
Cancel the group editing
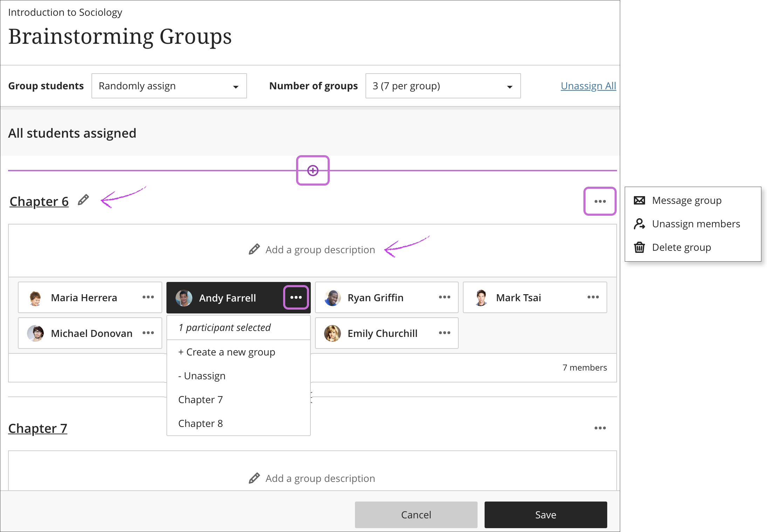pyautogui.click(x=416, y=514)
